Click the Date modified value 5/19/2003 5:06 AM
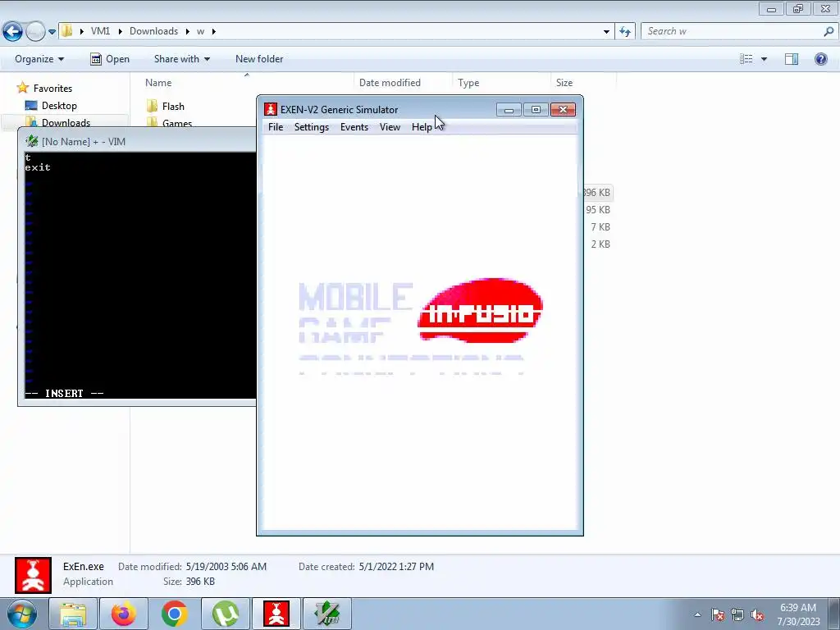840x630 pixels. coord(226,566)
